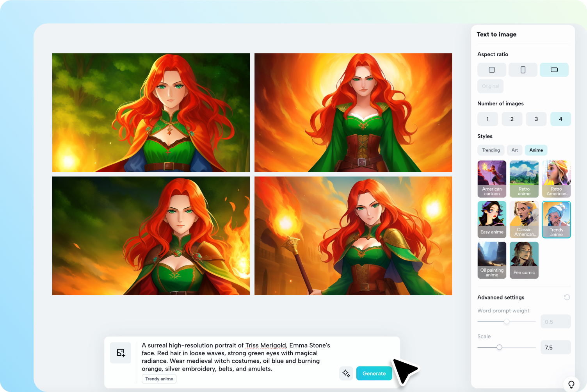
Task: Set number of images to 2
Action: [512, 119]
